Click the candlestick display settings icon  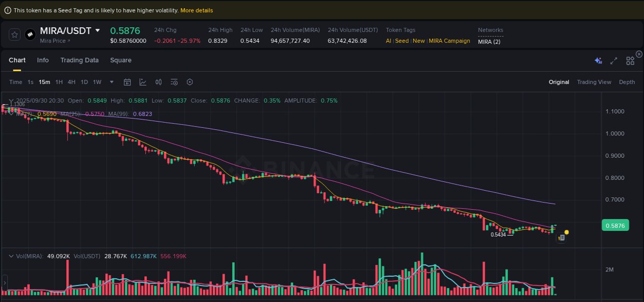(x=158, y=82)
